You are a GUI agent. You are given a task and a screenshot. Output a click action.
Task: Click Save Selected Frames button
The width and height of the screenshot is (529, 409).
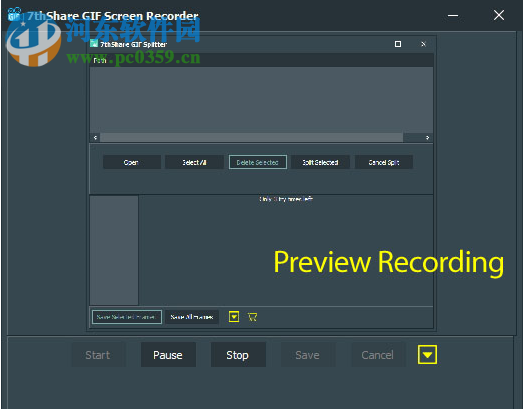127,317
